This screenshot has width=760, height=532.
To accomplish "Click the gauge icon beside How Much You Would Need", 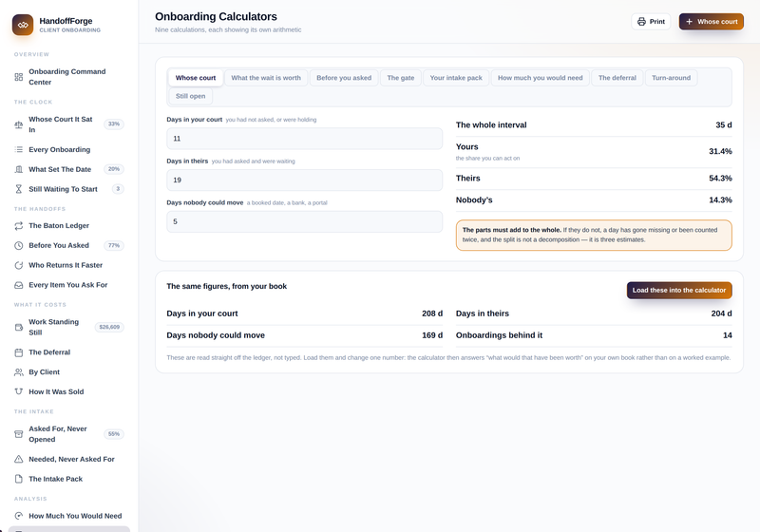I will tap(18, 516).
